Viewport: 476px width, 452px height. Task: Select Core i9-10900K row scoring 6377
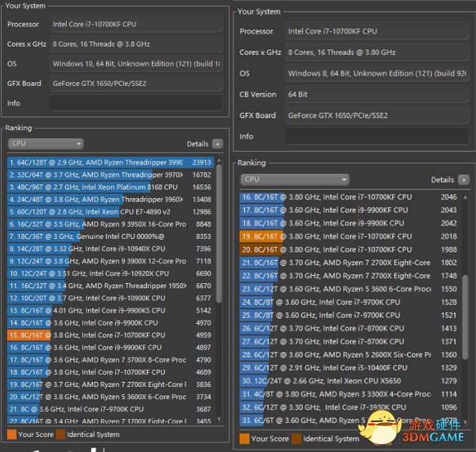tap(110, 298)
